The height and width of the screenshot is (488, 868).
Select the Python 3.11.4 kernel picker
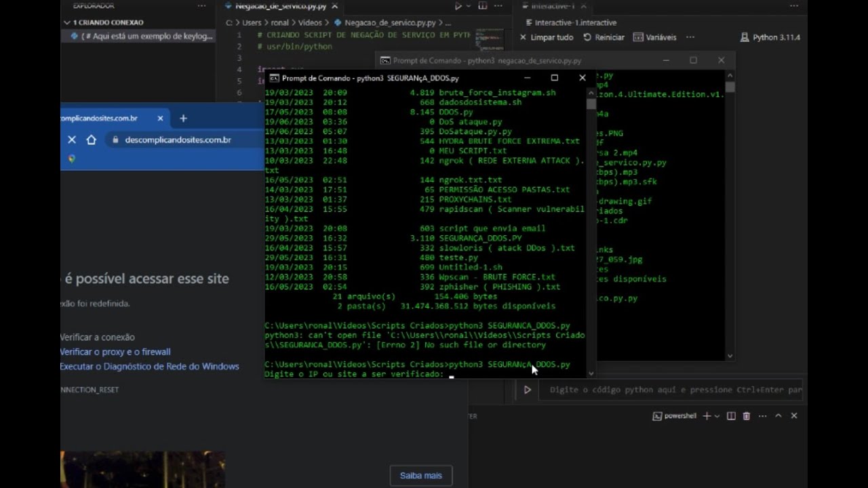pyautogui.click(x=770, y=37)
